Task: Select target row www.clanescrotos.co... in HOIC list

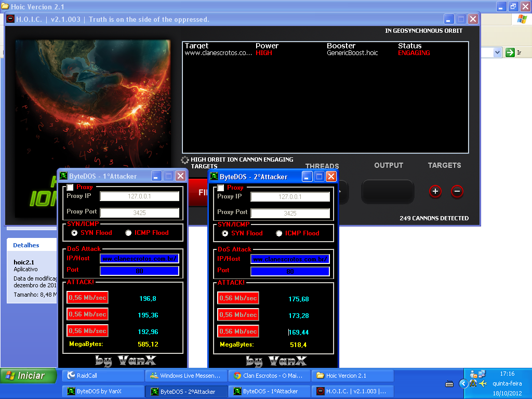Action: [218, 53]
